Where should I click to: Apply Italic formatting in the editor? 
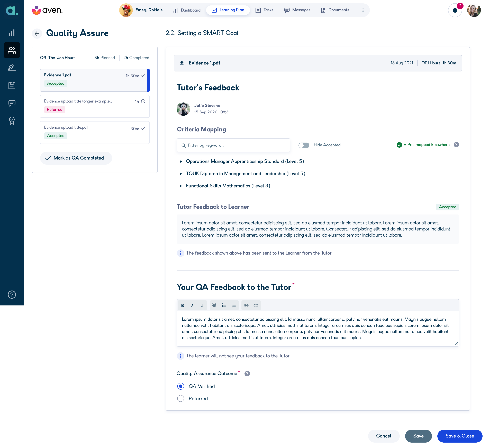point(192,305)
